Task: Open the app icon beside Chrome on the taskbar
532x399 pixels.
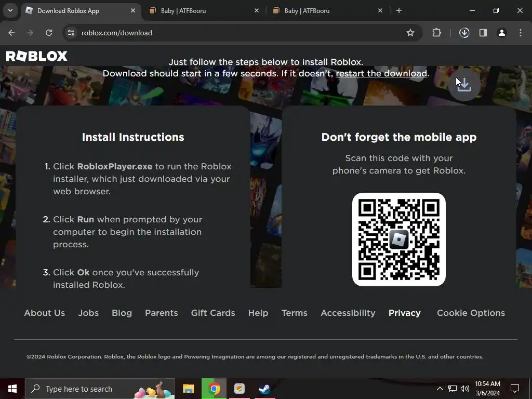Action: (239, 389)
